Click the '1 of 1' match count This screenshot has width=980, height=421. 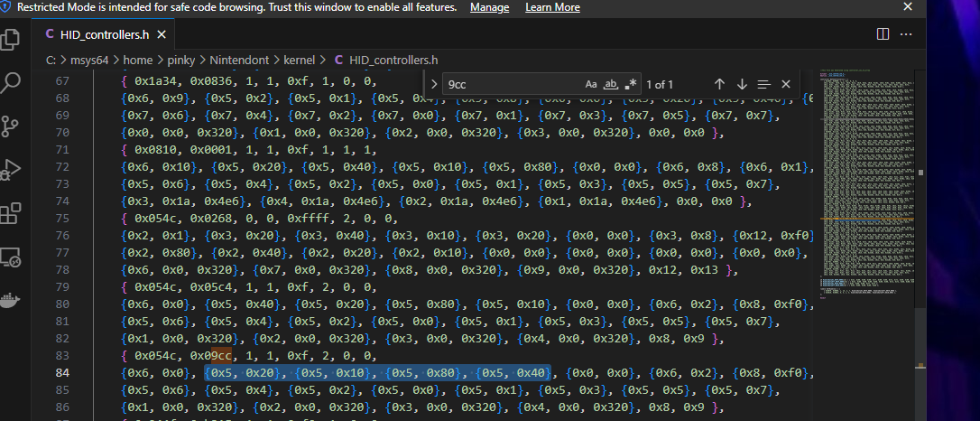(660, 84)
